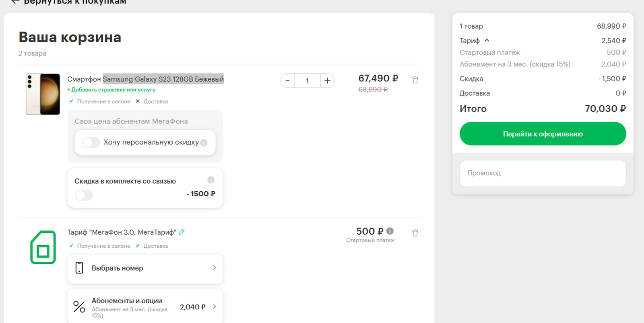Viewport: 644px width, 323px height.
Task: Click the crossed-out price 68,990 ₽
Action: (373, 89)
